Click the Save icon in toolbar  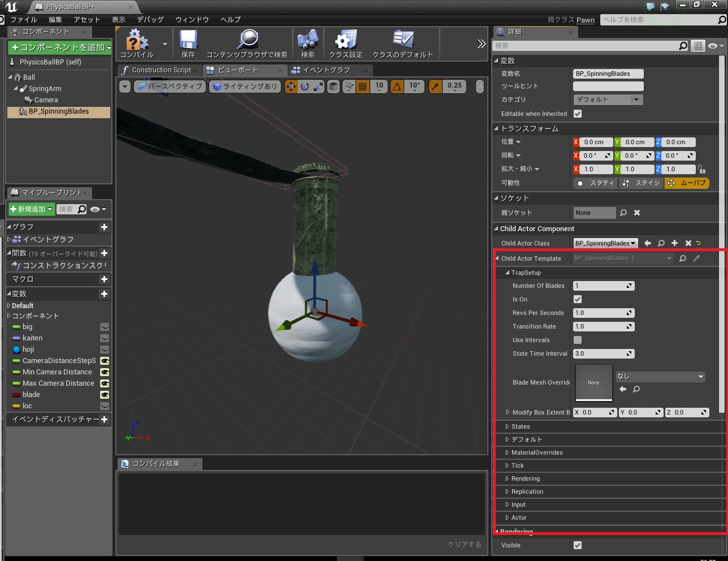tap(188, 43)
